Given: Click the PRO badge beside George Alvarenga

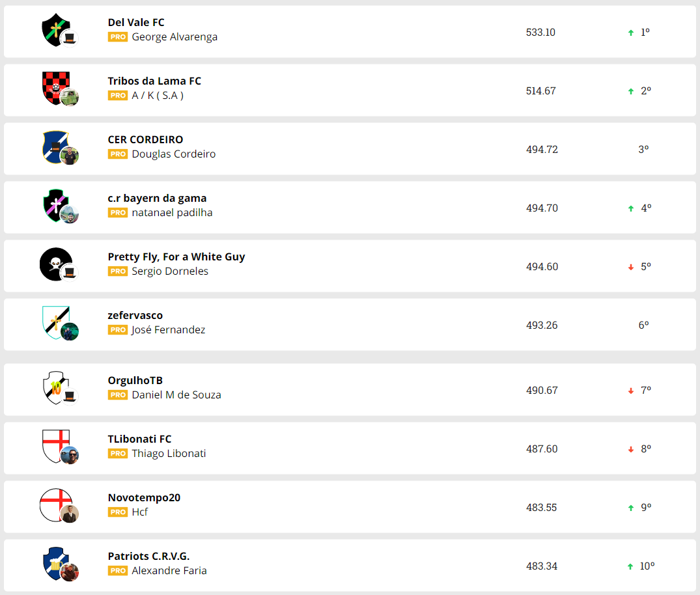Looking at the screenshot, I should click(118, 37).
